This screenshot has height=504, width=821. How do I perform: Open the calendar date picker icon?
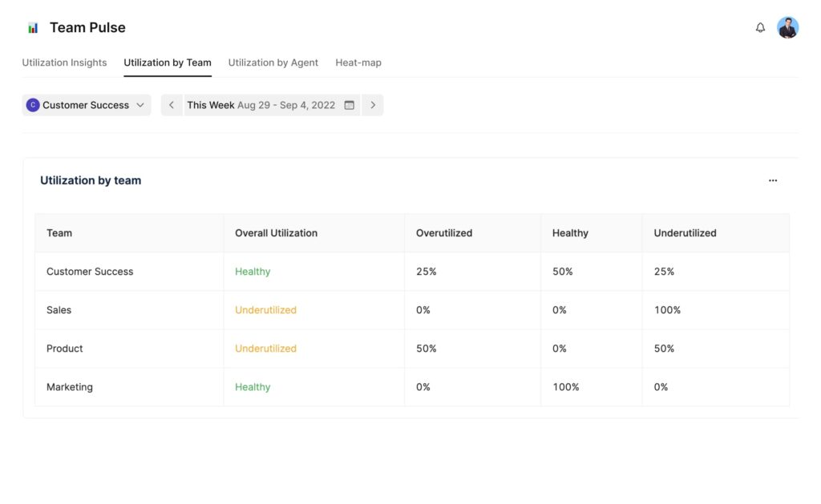tap(349, 104)
